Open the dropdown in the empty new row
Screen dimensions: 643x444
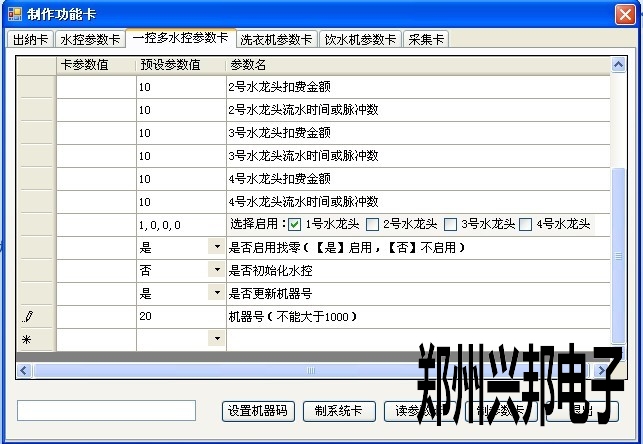(x=216, y=339)
